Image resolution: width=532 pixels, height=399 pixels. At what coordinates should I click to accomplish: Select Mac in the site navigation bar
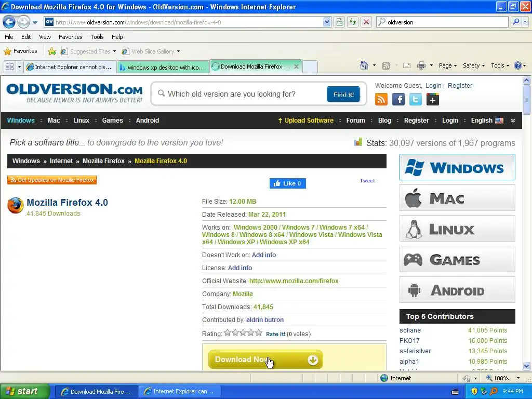click(54, 121)
